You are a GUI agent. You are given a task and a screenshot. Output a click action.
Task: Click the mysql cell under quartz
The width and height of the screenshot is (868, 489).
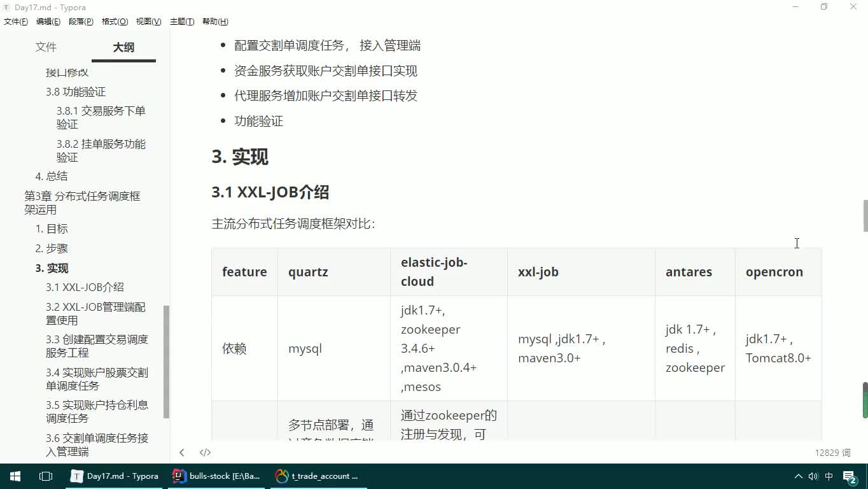coord(334,348)
